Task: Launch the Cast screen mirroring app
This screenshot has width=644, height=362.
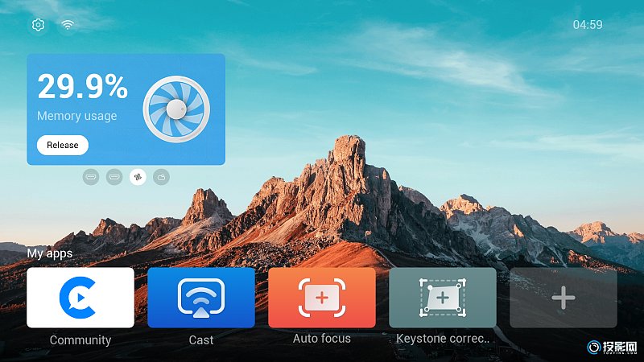Action: 201,298
